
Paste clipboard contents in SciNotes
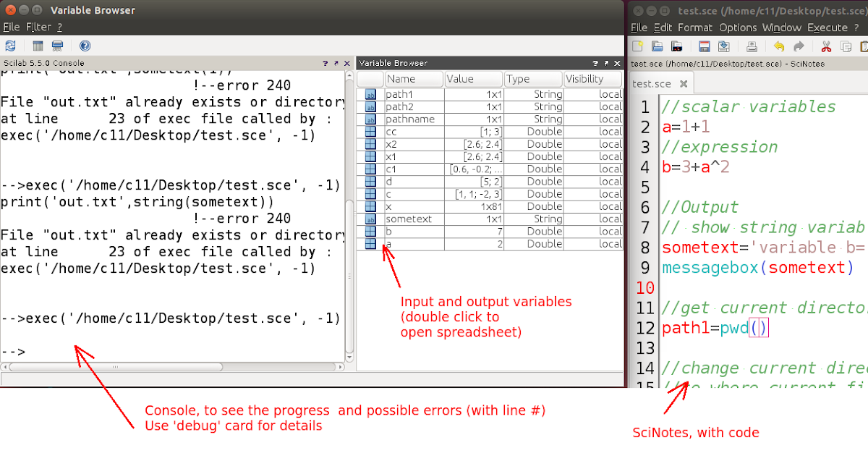click(865, 45)
